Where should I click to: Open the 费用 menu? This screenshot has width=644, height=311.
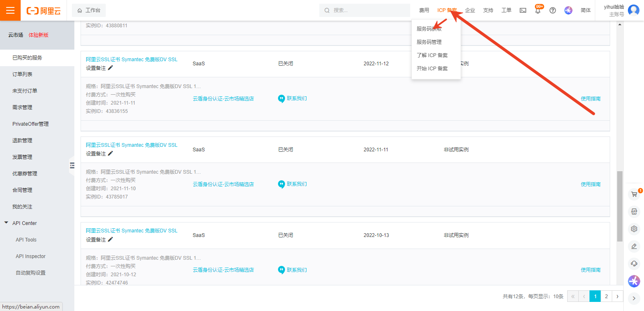(424, 10)
